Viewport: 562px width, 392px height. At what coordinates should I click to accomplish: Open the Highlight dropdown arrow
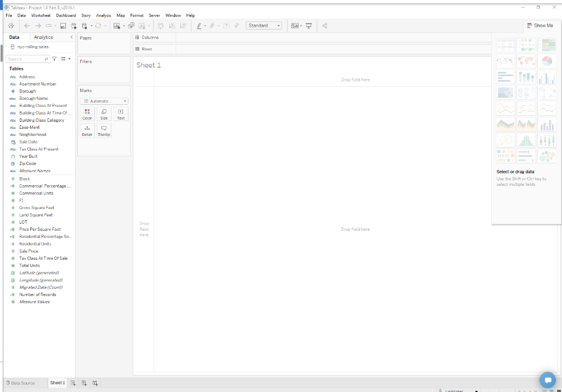pyautogui.click(x=205, y=26)
